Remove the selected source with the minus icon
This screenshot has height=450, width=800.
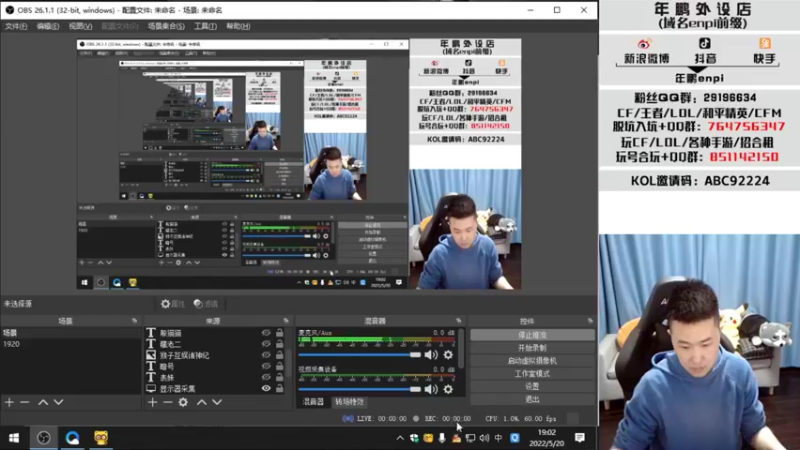(x=168, y=402)
